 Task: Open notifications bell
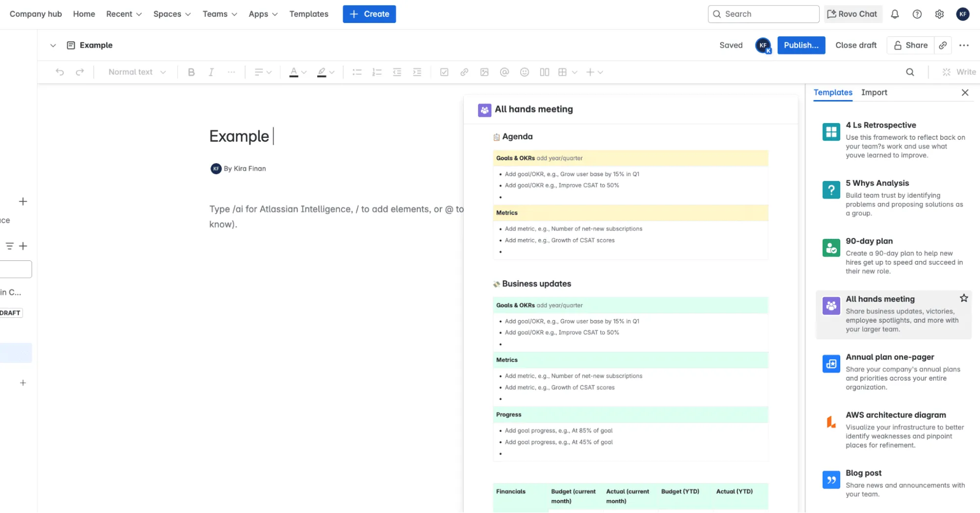coord(895,14)
